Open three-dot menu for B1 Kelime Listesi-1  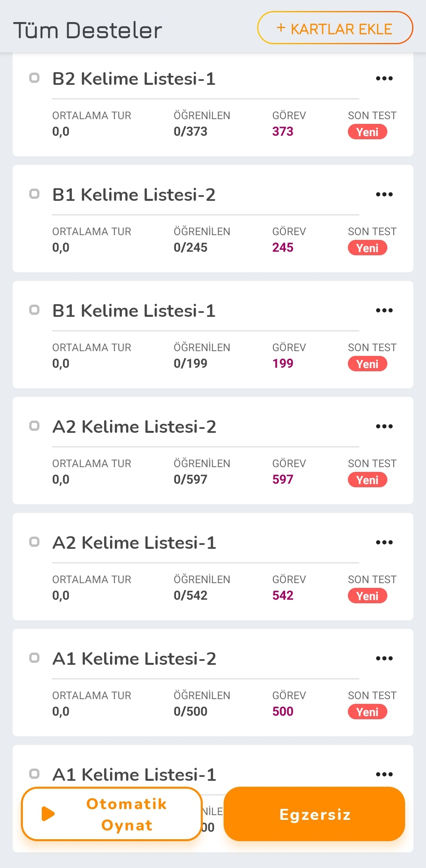(384, 311)
